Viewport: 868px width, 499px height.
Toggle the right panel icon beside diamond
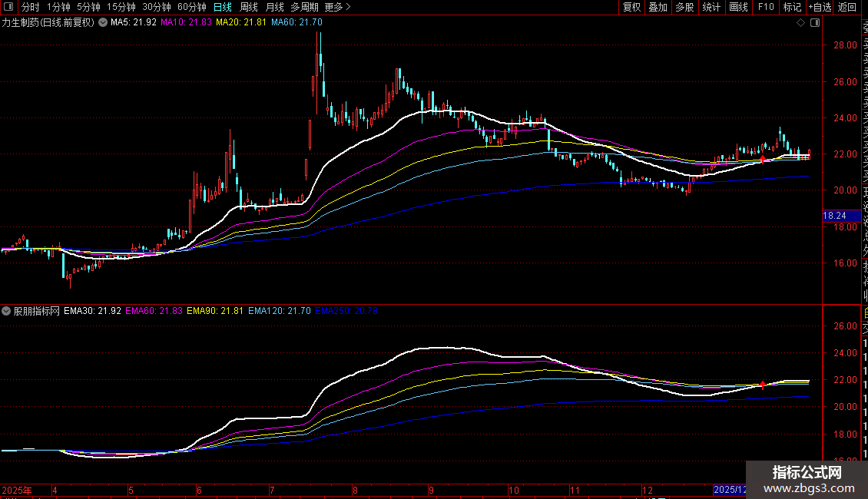pos(815,23)
